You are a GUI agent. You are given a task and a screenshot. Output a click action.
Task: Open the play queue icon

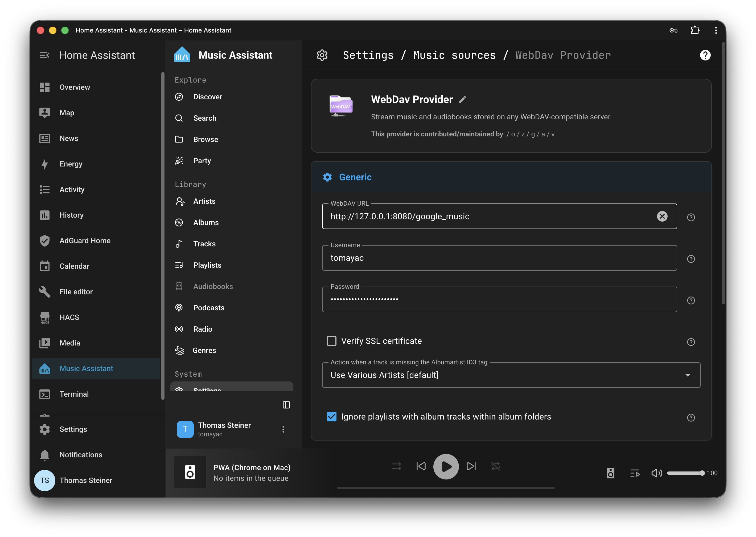[634, 473]
